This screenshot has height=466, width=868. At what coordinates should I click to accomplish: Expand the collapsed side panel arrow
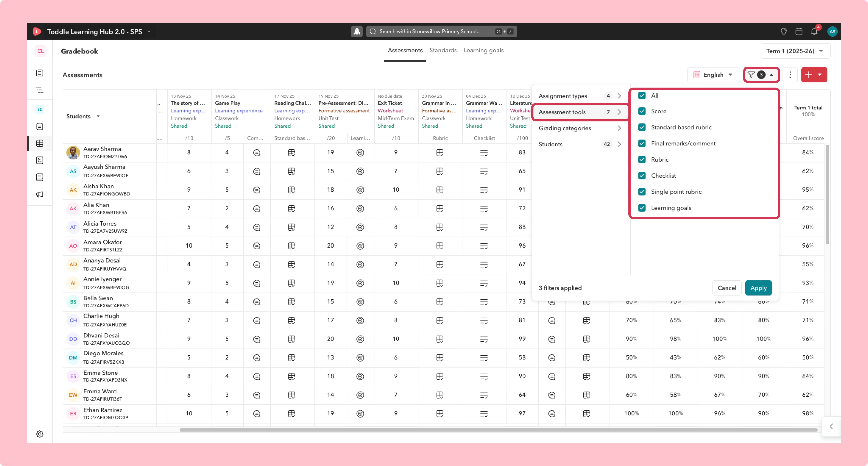(x=831, y=427)
